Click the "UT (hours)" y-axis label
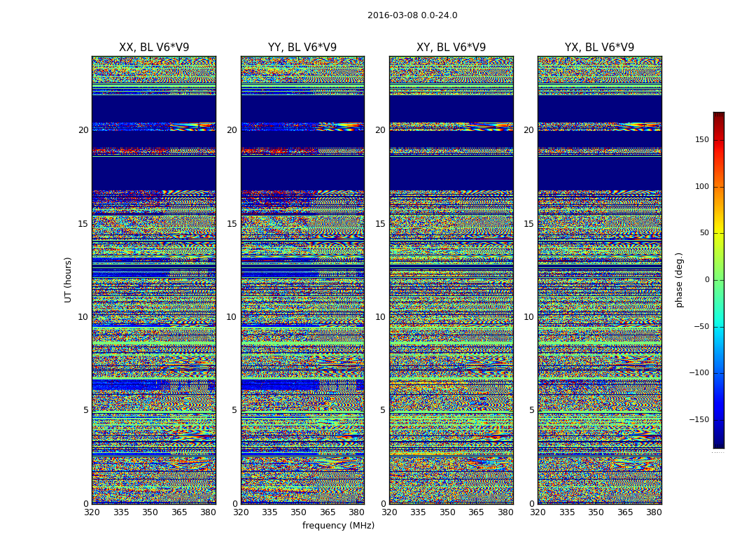This screenshot has width=735, height=560. click(69, 279)
